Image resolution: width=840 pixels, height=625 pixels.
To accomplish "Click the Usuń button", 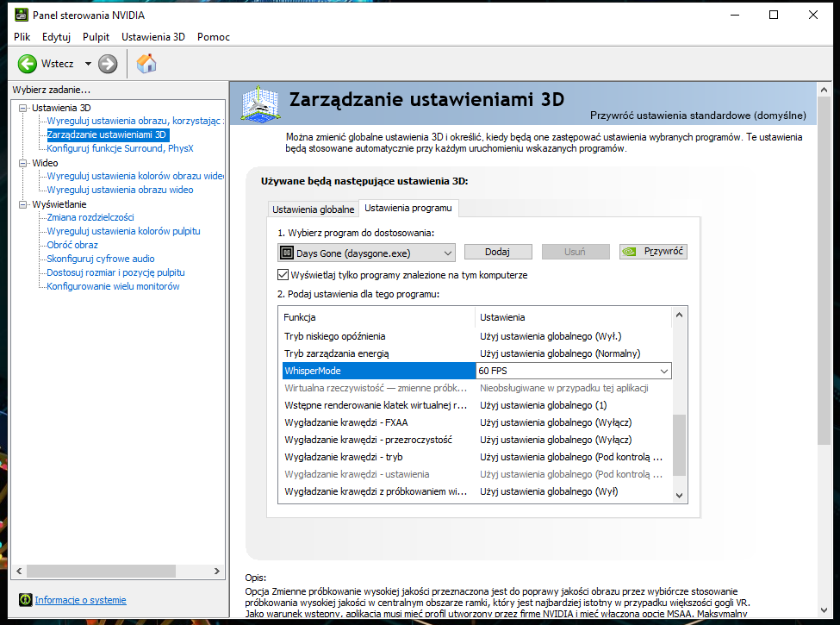I will (x=576, y=252).
